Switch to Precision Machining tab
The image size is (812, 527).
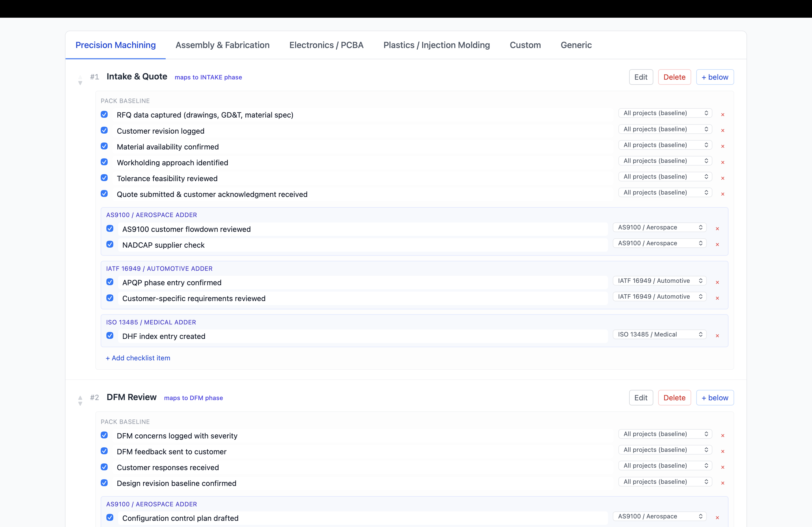[x=115, y=45]
